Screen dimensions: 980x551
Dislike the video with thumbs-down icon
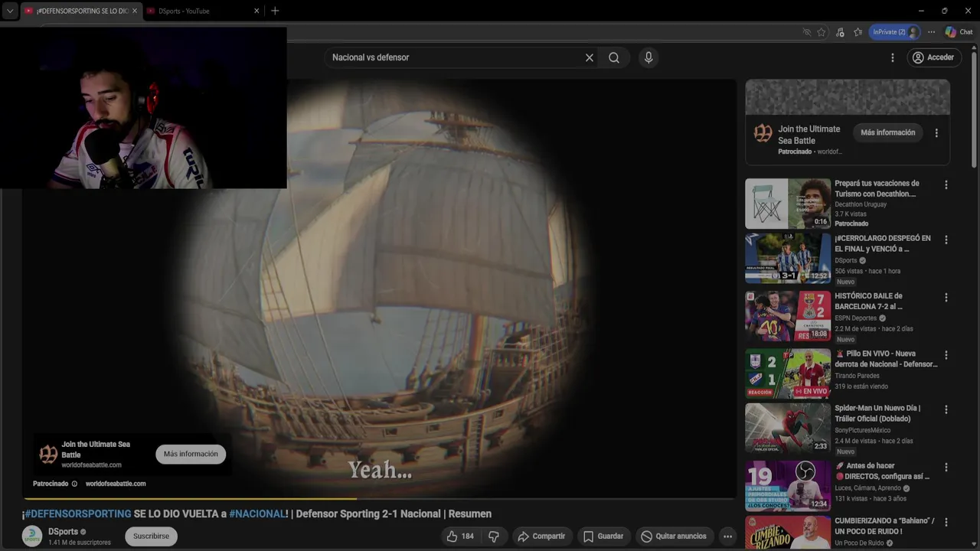pos(494,536)
